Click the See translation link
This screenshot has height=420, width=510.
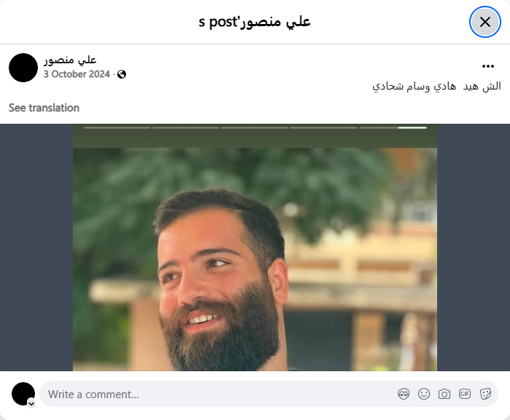tap(44, 108)
